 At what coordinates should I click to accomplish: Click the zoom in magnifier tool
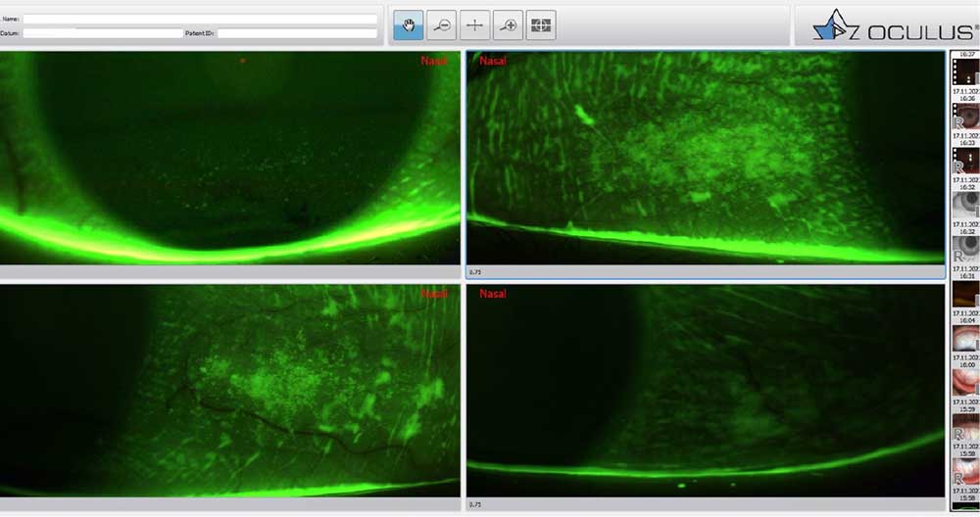508,25
